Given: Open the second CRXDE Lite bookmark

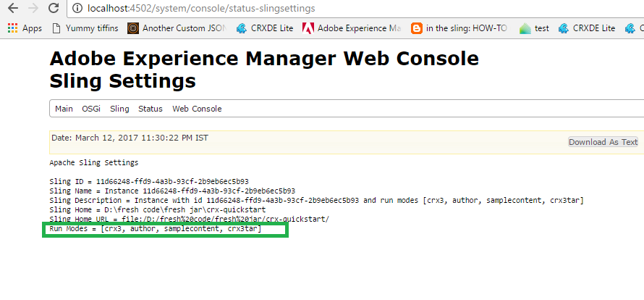Looking at the screenshot, I should 587,28.
